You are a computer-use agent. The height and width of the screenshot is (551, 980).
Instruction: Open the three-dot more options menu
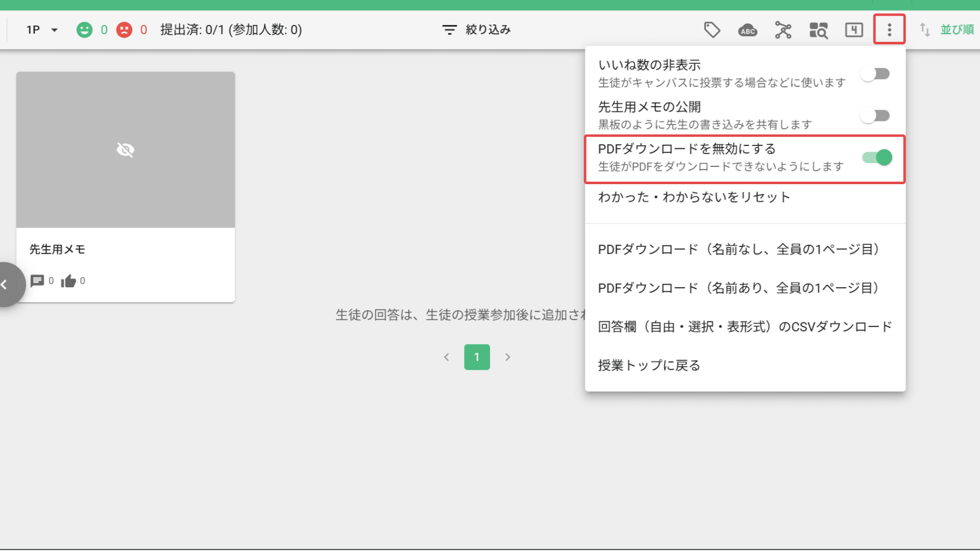(x=889, y=30)
